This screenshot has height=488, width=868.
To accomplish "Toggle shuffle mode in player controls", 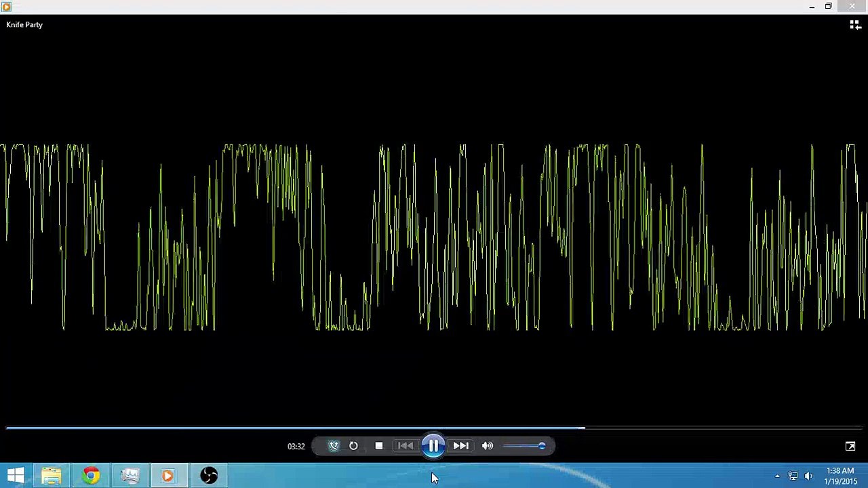I will tap(334, 446).
